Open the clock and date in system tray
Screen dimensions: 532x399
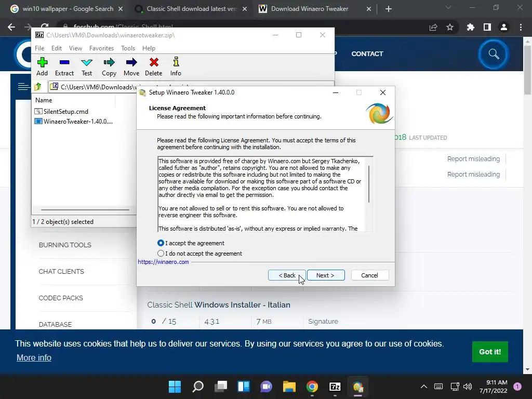(x=494, y=387)
